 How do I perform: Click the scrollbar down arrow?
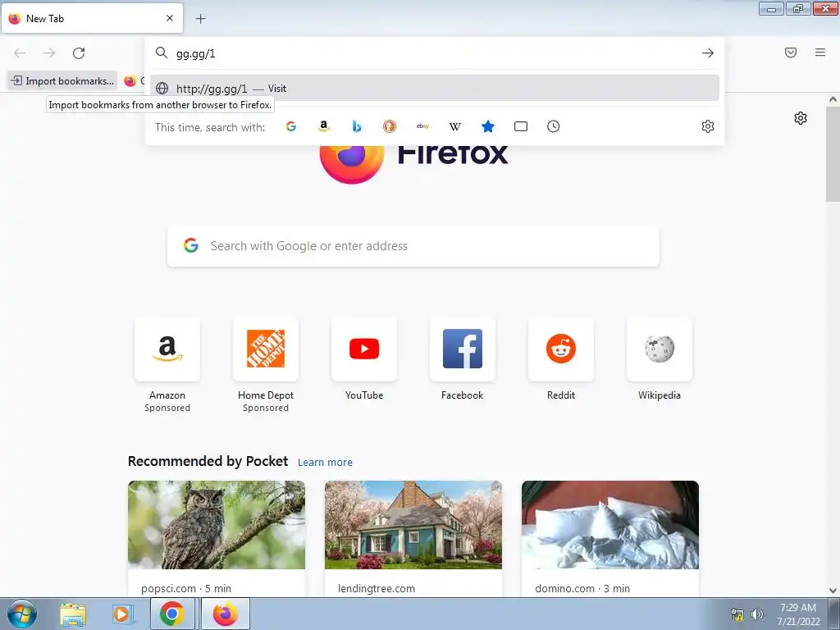(833, 591)
